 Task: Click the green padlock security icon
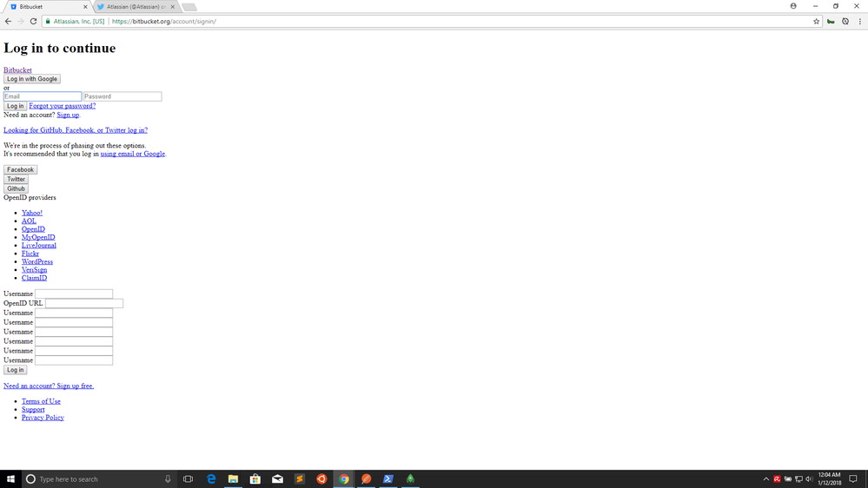point(48,21)
